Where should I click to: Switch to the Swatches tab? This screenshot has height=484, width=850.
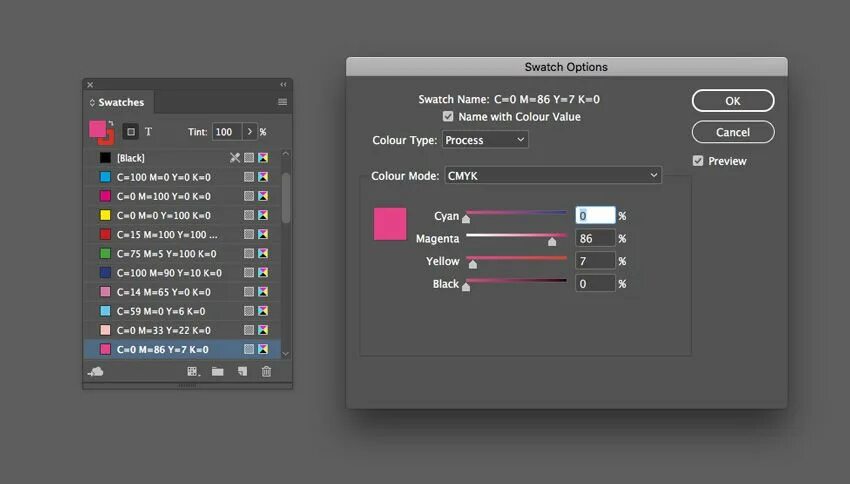click(x=118, y=102)
